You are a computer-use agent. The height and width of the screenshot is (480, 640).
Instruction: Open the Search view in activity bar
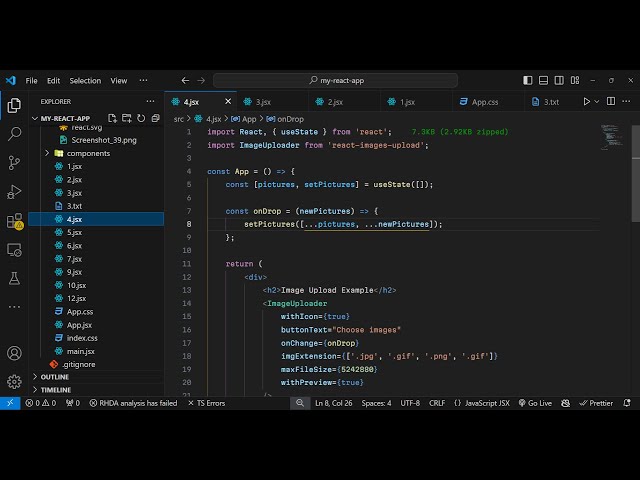[14, 133]
